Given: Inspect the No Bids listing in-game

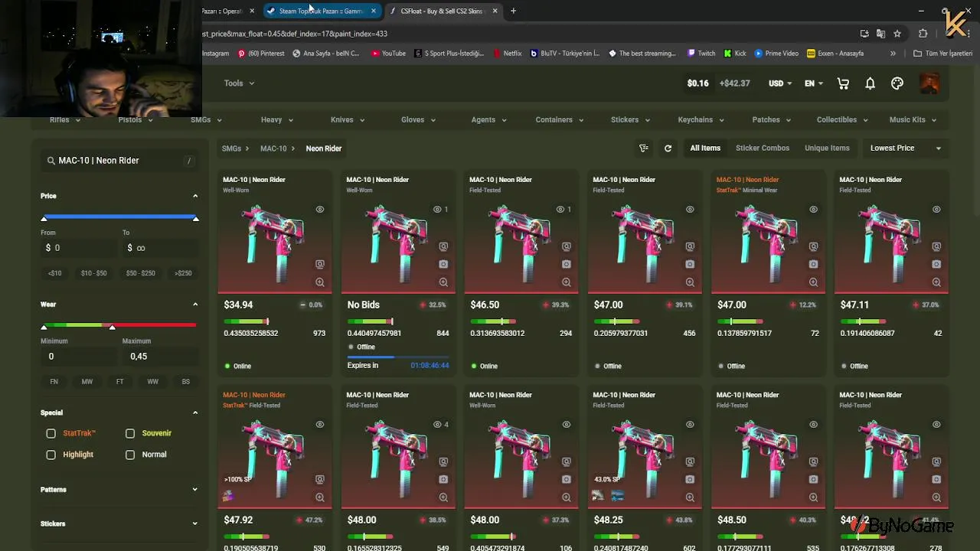Looking at the screenshot, I should click(443, 246).
